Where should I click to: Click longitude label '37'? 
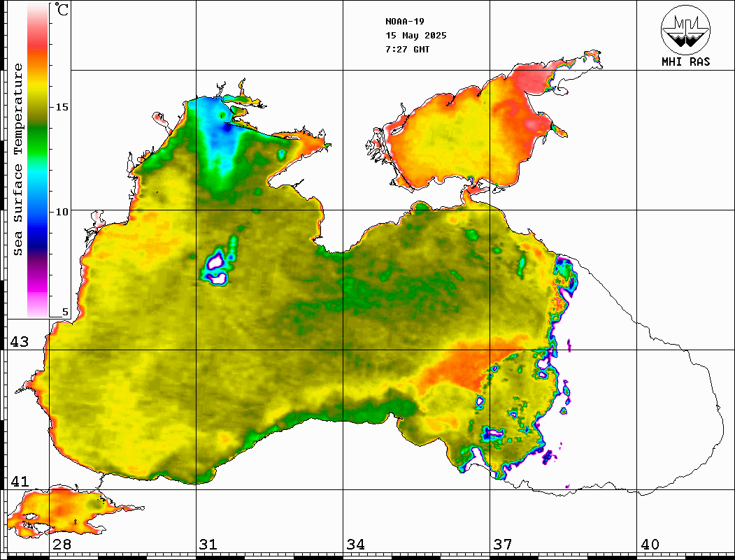503,545
